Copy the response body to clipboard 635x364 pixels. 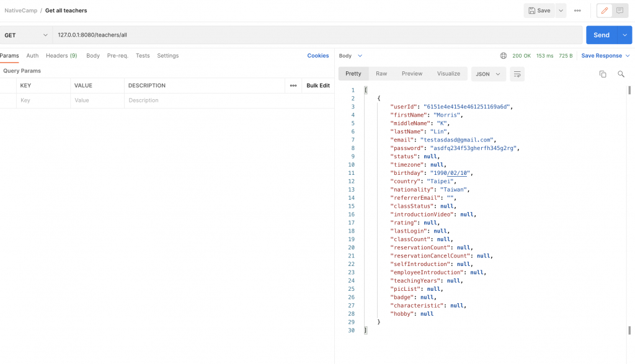(603, 74)
